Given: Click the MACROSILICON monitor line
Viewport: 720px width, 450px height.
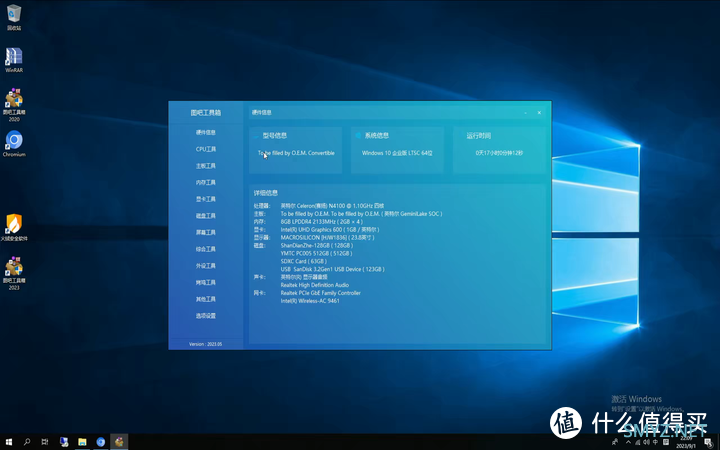Looking at the screenshot, I should pos(327,237).
